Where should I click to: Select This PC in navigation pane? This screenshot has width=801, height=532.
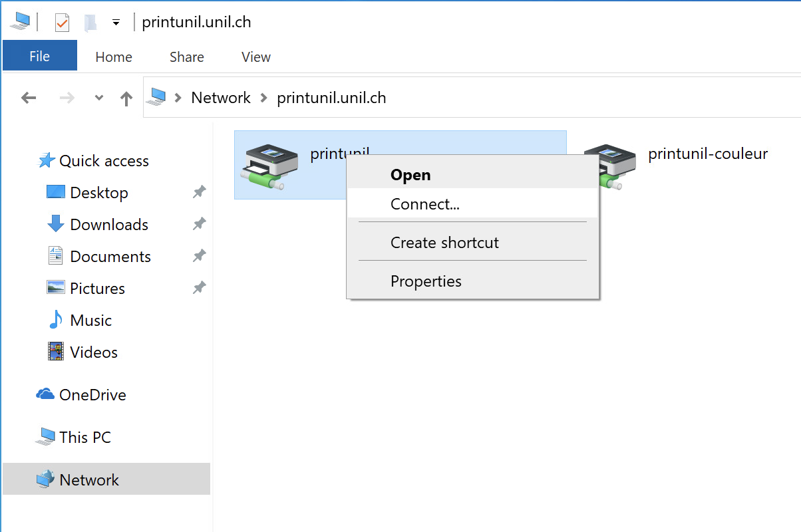tap(84, 438)
